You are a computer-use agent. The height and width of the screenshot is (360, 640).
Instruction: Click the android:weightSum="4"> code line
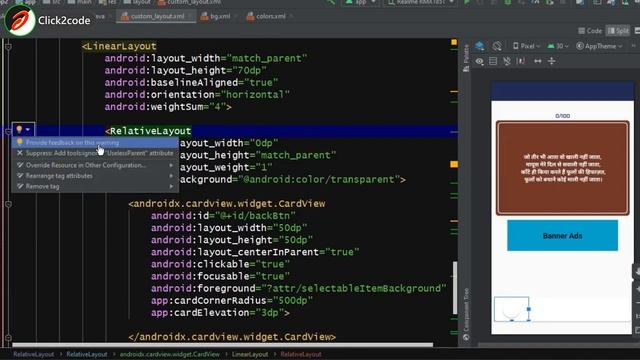pos(168,107)
